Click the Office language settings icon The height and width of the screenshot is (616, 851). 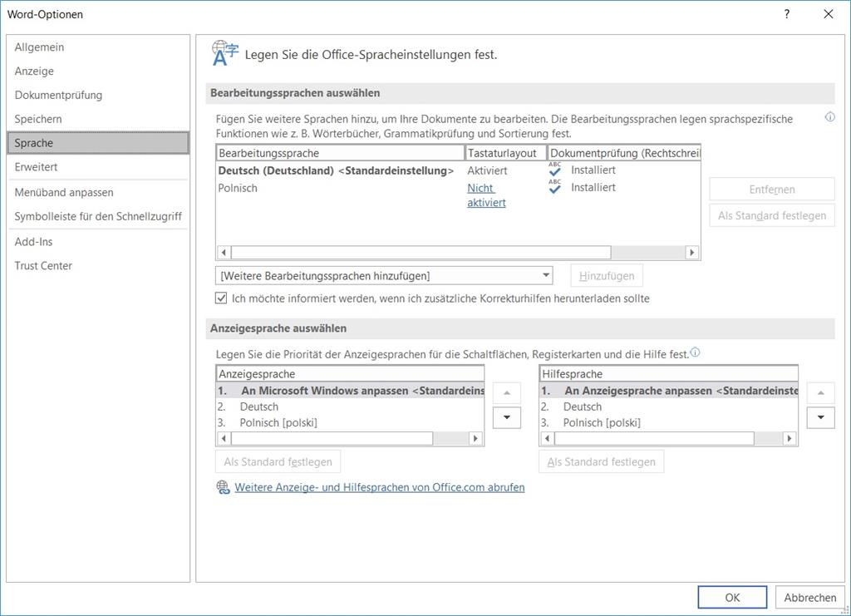[x=224, y=53]
